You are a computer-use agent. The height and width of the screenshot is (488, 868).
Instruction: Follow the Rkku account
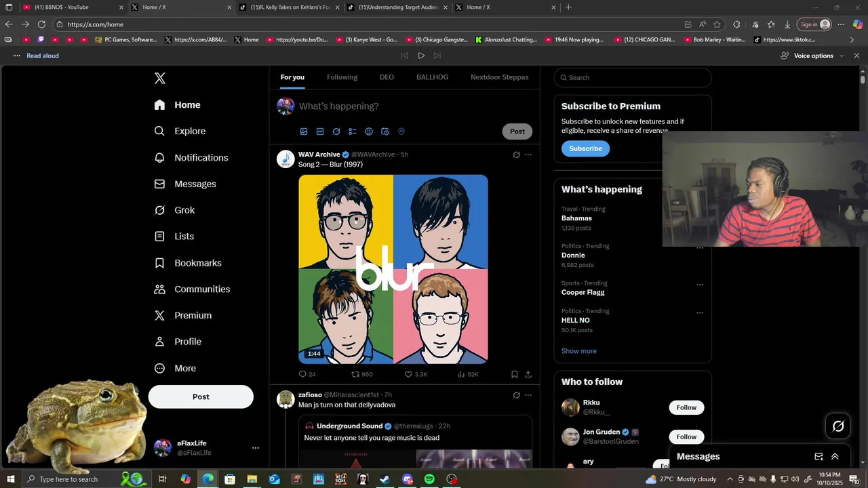(686, 407)
